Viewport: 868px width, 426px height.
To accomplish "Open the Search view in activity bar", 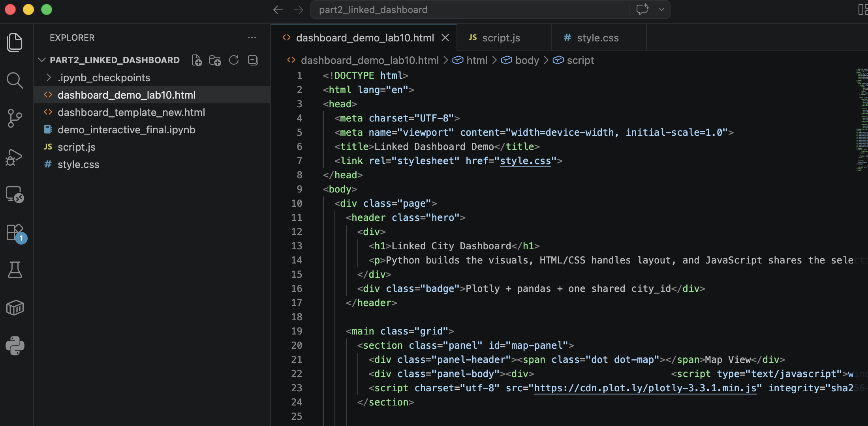I will tap(15, 80).
